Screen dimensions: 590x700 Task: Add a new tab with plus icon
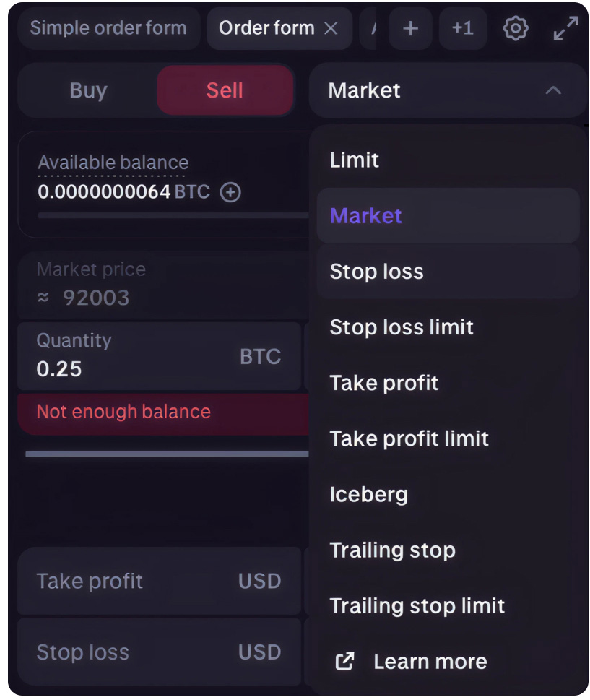coord(410,29)
